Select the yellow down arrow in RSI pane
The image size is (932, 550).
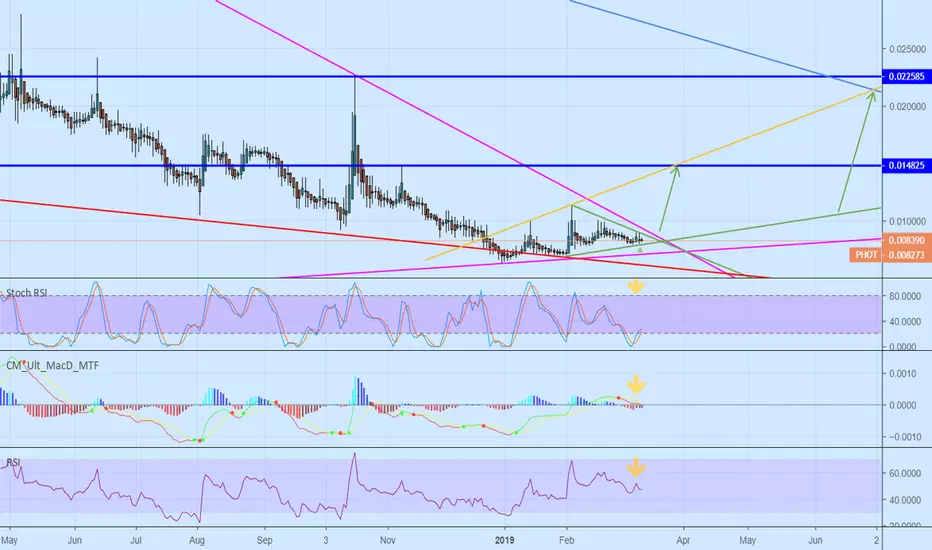(636, 468)
